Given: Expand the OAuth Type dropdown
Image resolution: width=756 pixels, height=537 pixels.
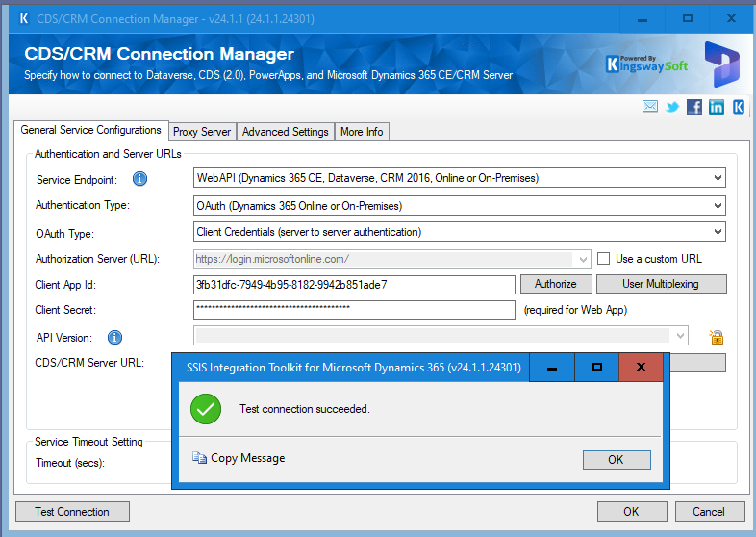Looking at the screenshot, I should 718,232.
